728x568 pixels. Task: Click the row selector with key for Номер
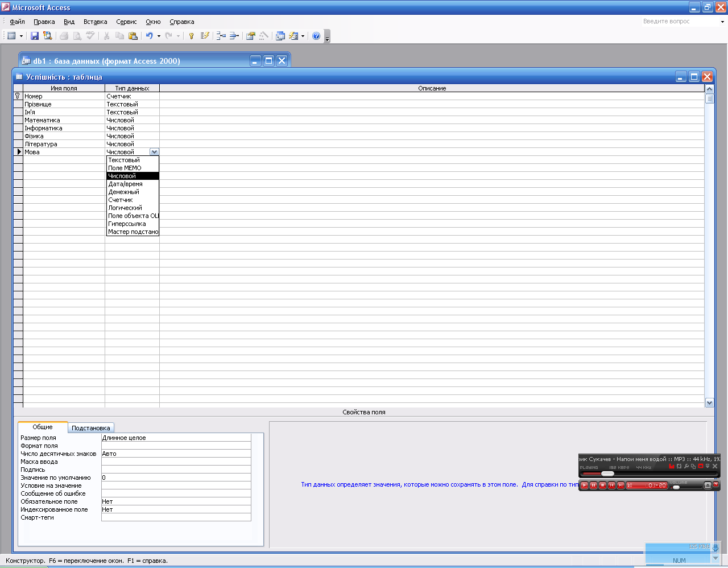tap(18, 96)
